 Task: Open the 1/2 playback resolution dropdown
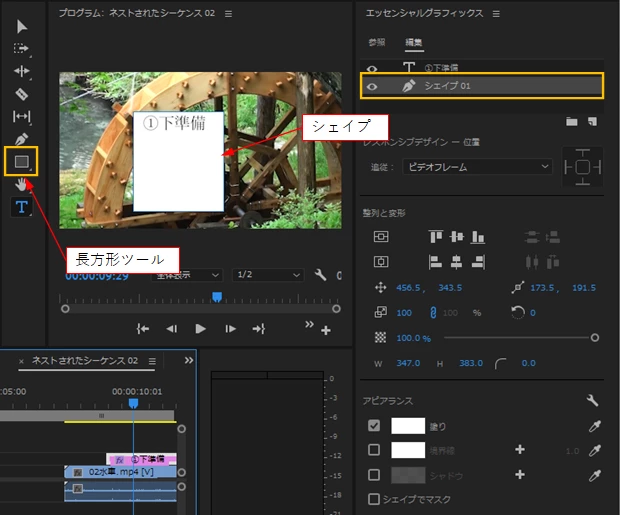tap(268, 275)
